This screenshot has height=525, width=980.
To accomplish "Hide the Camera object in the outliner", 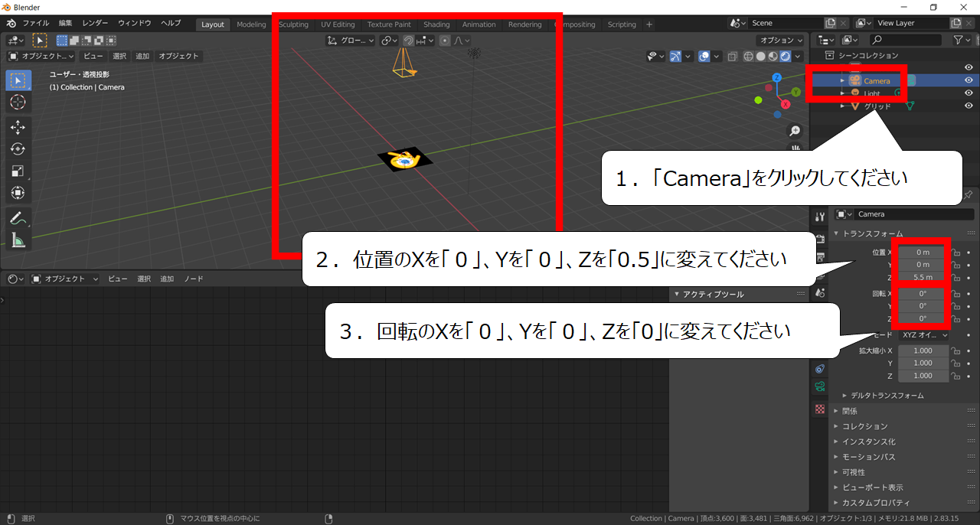I will coord(969,80).
